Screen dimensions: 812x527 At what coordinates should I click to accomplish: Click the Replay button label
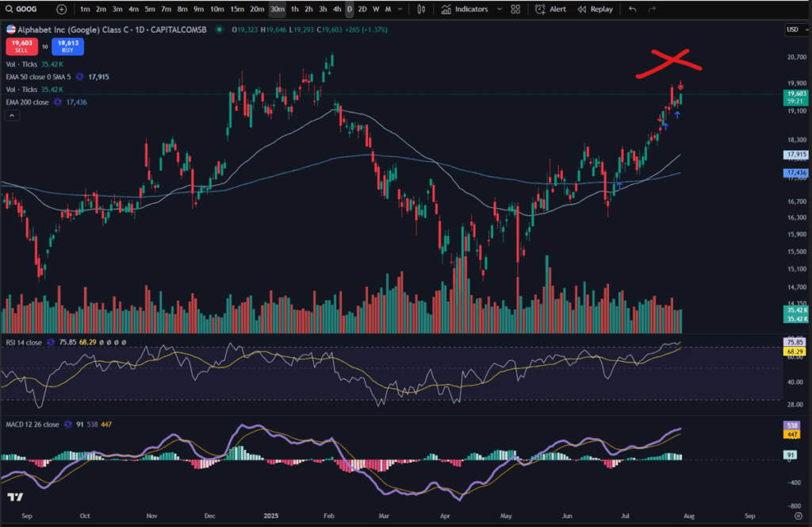601,10
